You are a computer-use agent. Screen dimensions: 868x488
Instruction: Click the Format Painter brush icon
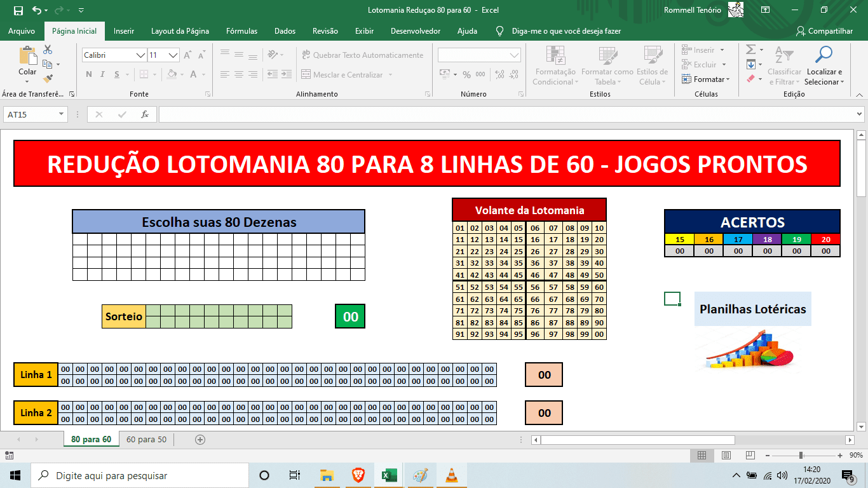point(48,79)
